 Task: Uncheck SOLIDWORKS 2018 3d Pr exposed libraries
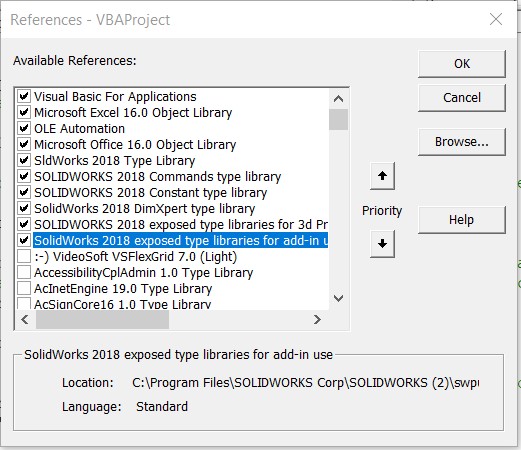[24, 224]
